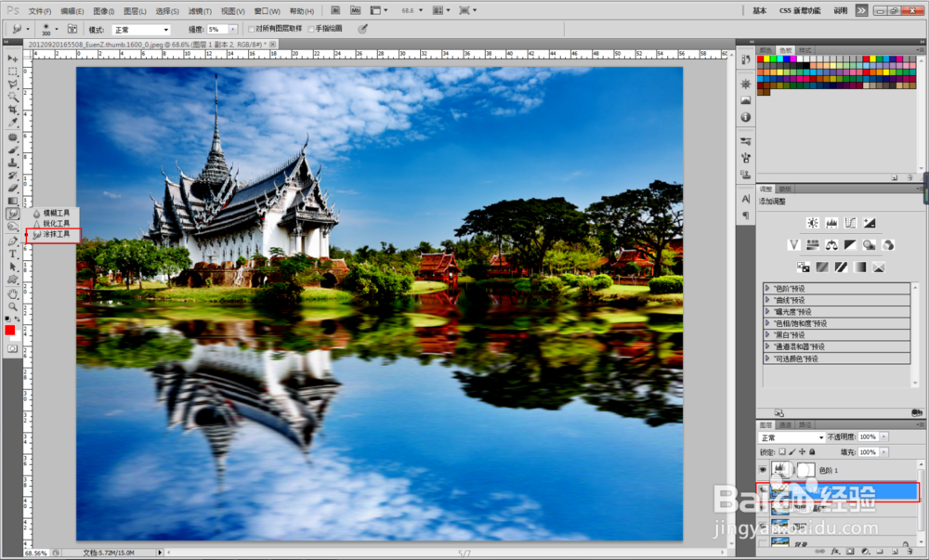Switch to 基本 workspace
This screenshot has height=560, width=929.
[759, 10]
